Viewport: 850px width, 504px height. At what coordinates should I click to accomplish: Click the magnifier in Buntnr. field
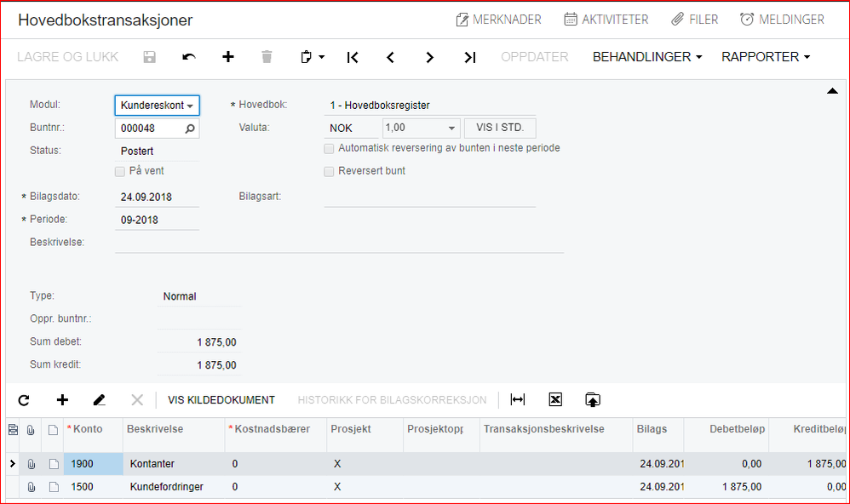tap(190, 129)
